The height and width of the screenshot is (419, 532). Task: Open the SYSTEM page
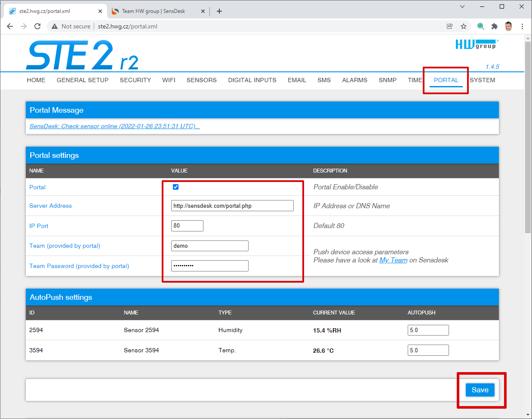(x=483, y=80)
